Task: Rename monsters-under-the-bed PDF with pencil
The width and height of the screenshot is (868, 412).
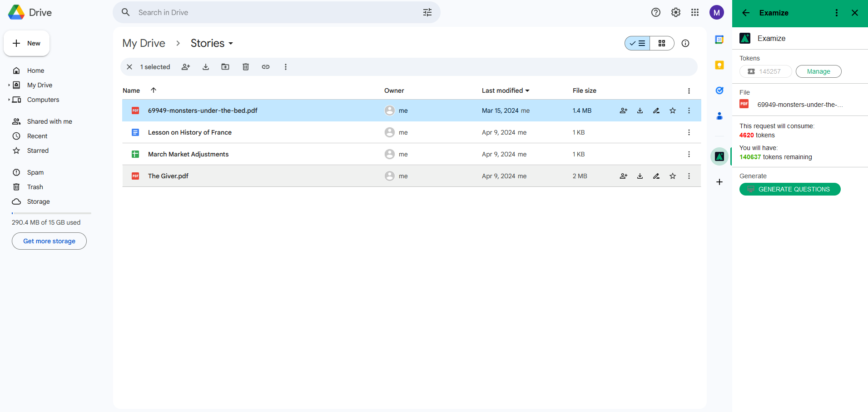Action: pyautogui.click(x=656, y=111)
